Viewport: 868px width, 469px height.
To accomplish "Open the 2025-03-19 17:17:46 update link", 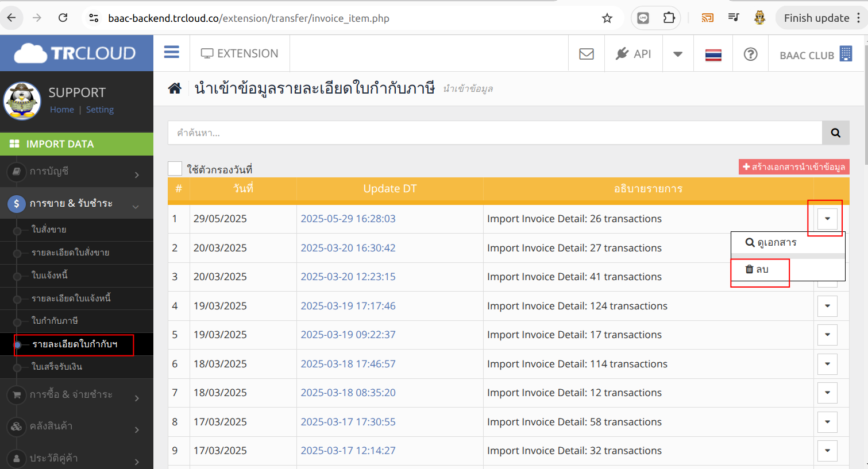I will 348,306.
